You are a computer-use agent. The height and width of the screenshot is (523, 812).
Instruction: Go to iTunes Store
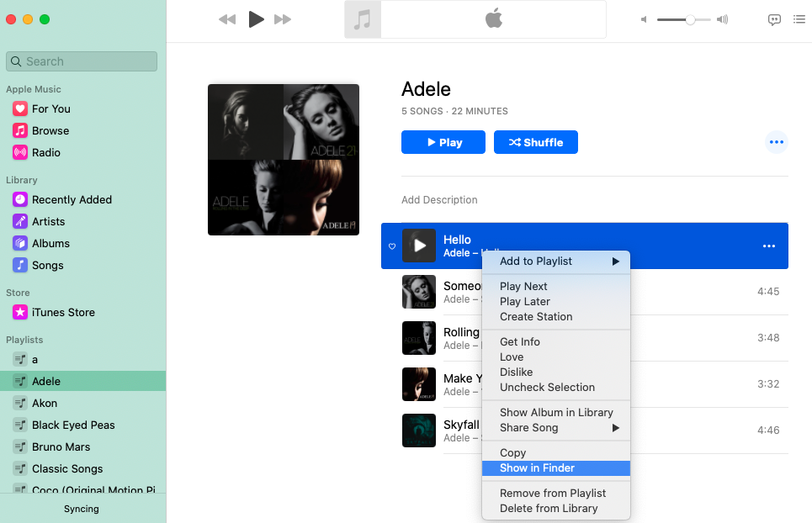pyautogui.click(x=63, y=312)
